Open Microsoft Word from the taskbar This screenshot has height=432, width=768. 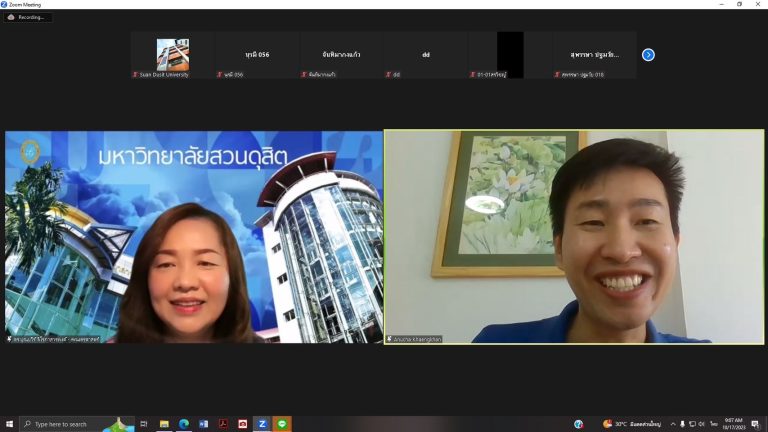coord(203,424)
